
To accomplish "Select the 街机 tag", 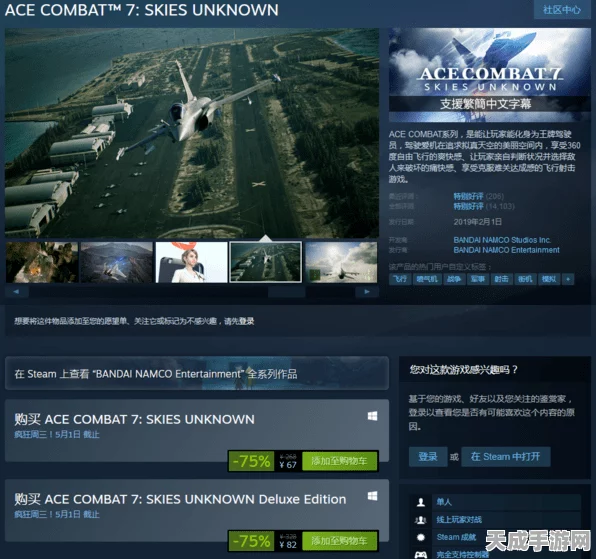I will (525, 279).
